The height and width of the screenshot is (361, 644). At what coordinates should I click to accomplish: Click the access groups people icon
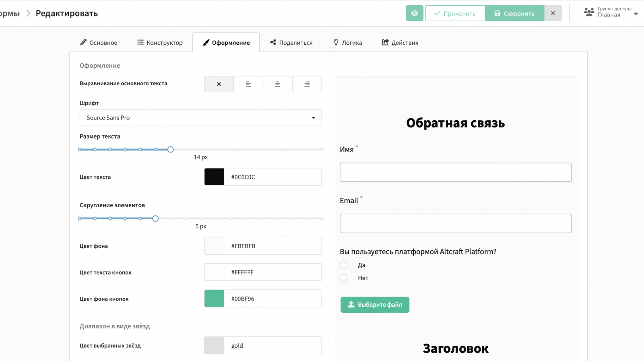point(589,12)
